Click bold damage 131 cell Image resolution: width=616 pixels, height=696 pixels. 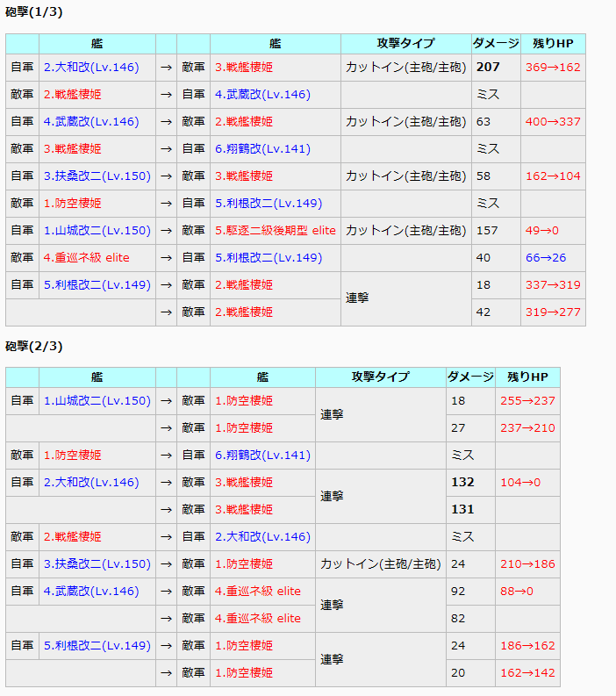point(470,510)
